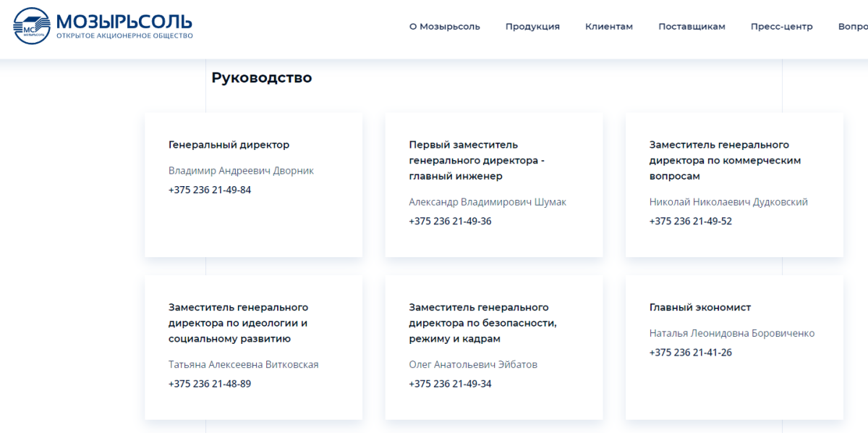Open the Продукция menu item
The image size is (868, 433).
(532, 27)
